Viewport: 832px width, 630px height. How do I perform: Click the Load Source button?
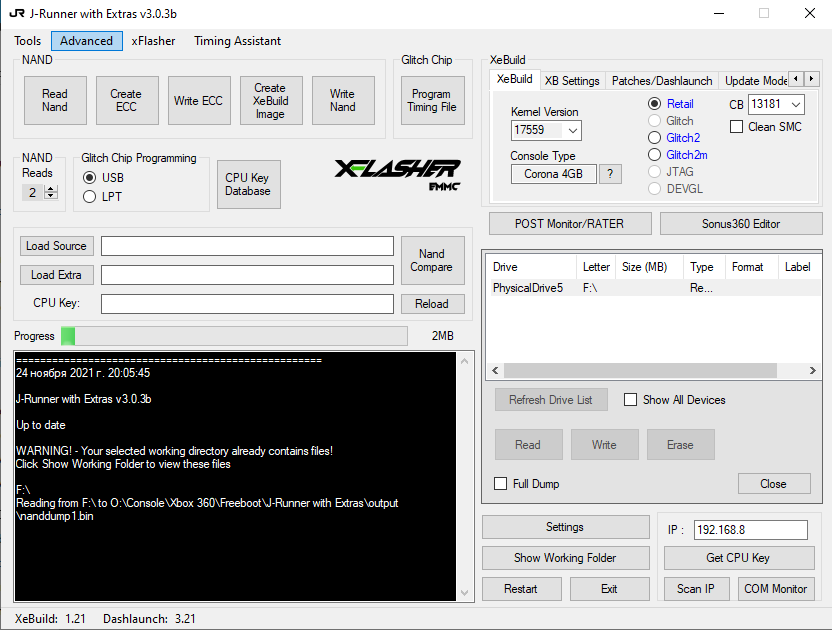point(57,246)
